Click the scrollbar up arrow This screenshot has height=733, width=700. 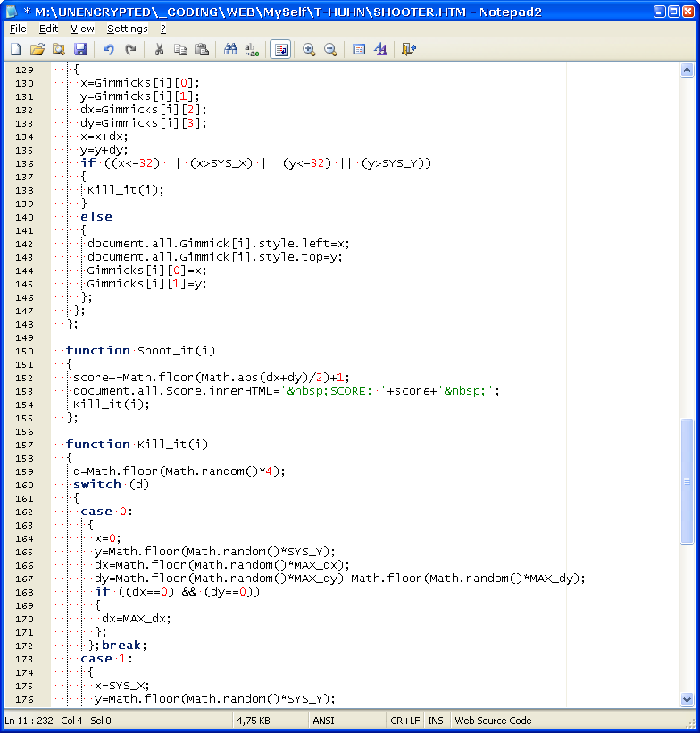[687, 71]
